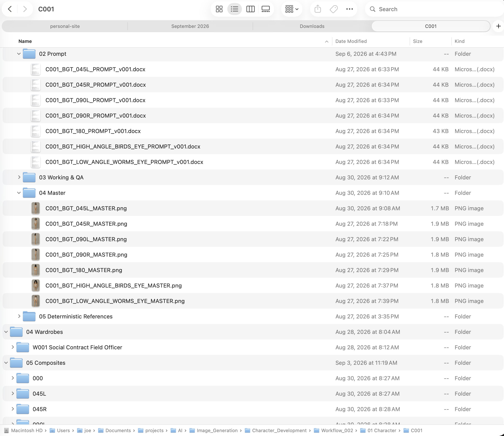The height and width of the screenshot is (436, 504).
Task: Switch to the personal-site tab
Action: [65, 26]
